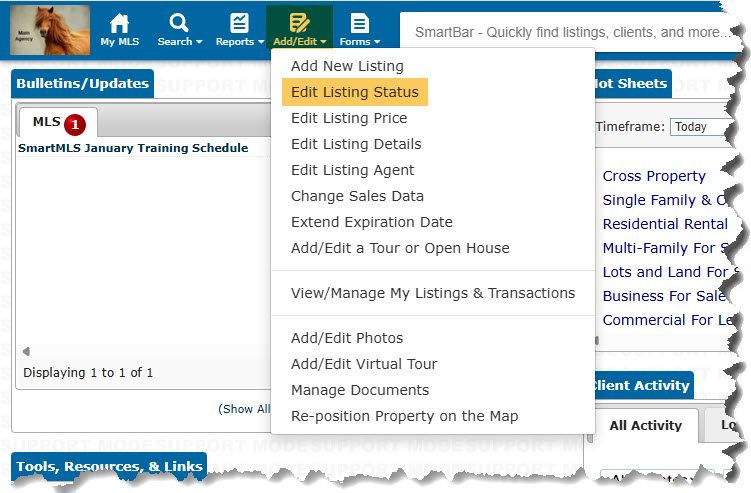Collapse the Add/Edit dropdown arrow

(x=323, y=42)
